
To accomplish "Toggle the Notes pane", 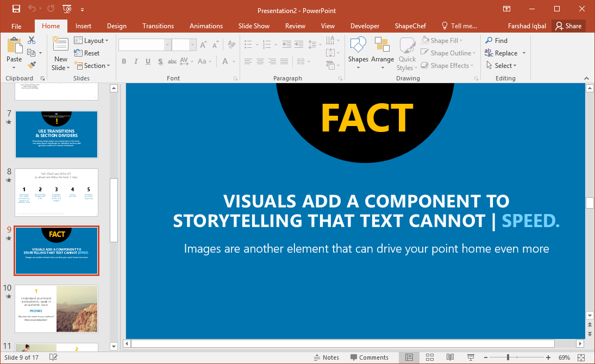I will [326, 357].
